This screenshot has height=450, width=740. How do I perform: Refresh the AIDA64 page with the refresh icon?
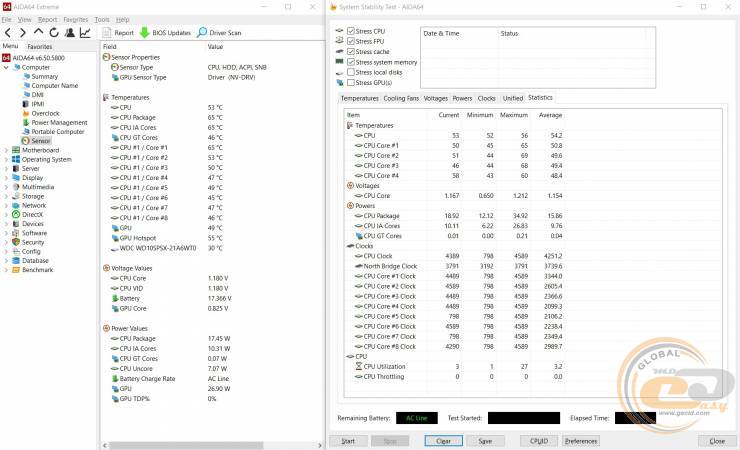point(54,33)
